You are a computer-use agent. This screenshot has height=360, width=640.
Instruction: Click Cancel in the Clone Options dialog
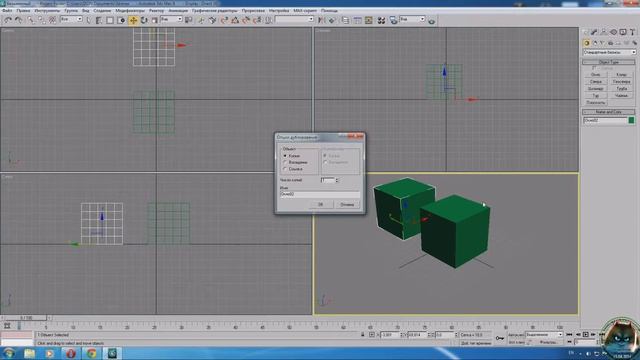click(x=347, y=204)
